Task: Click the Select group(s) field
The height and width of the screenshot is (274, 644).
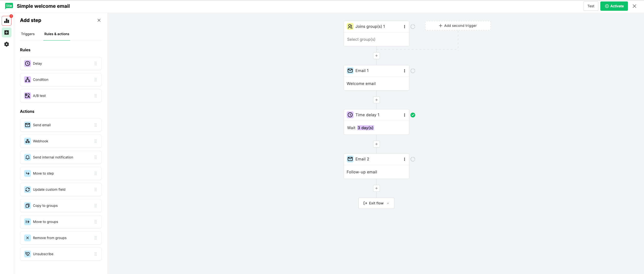Action: pos(376,39)
